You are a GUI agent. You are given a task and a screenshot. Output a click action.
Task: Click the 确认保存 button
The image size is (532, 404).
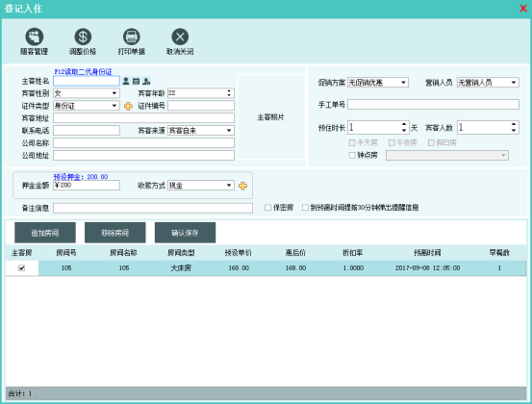click(186, 233)
